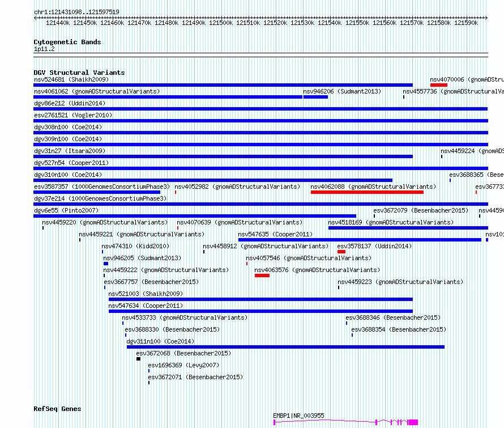Select nsv4459222 gnomAD variant label

[x=166, y=270]
